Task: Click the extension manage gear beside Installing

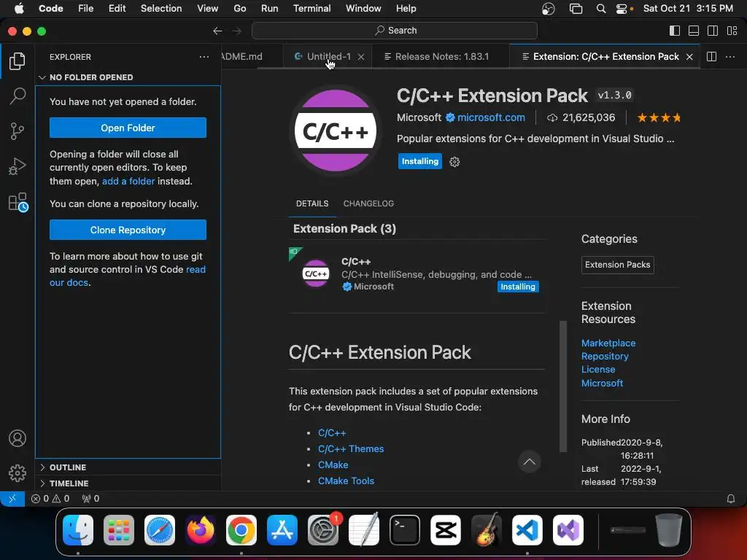Action: click(454, 162)
